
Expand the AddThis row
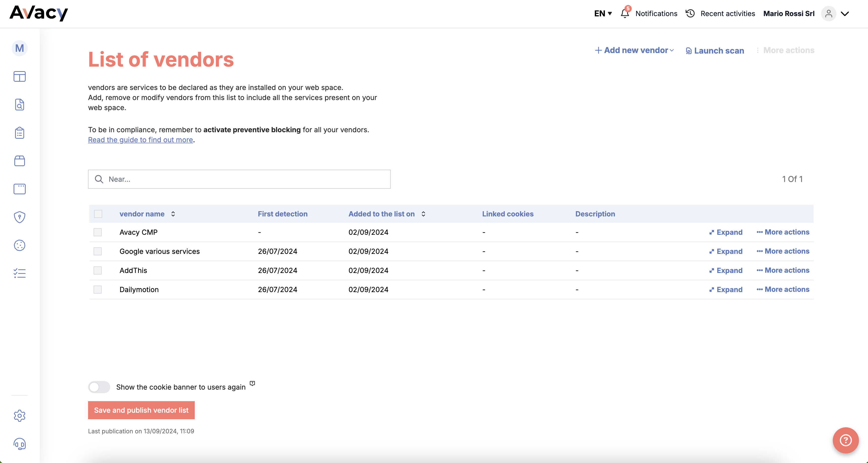point(726,270)
